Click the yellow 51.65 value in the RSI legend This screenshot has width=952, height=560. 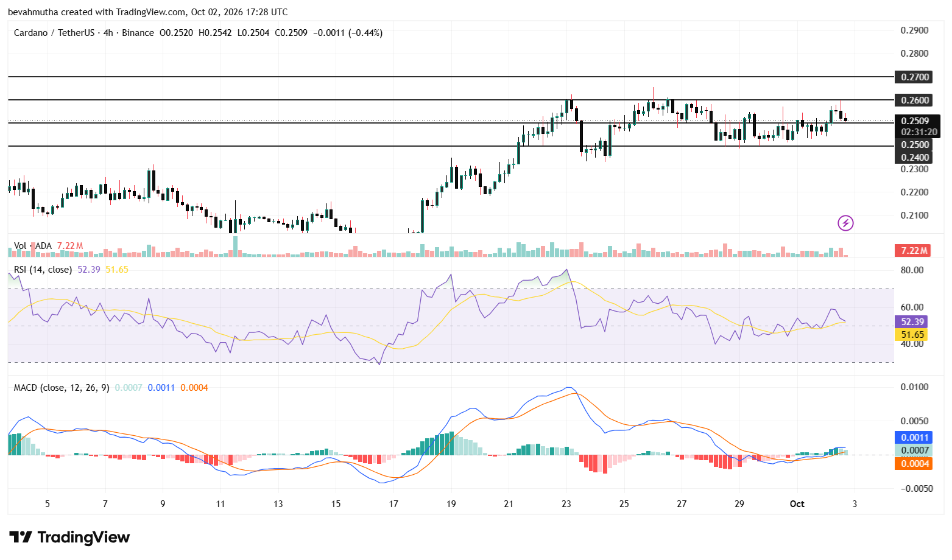pyautogui.click(x=117, y=270)
